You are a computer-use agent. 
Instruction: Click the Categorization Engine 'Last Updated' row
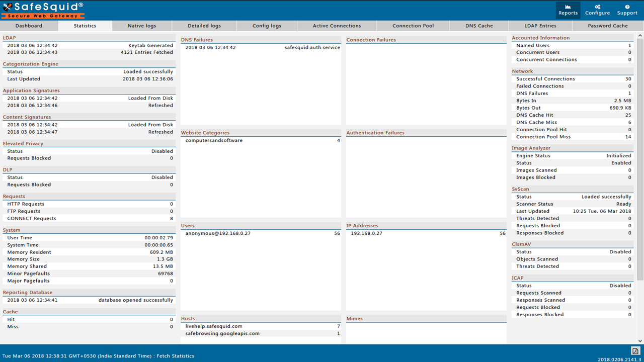(89, 79)
